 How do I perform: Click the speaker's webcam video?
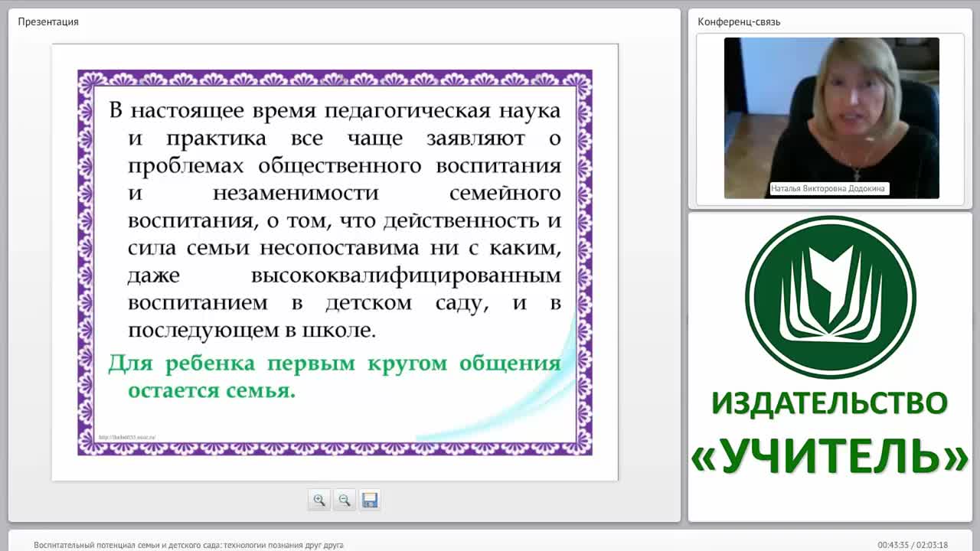(x=831, y=118)
